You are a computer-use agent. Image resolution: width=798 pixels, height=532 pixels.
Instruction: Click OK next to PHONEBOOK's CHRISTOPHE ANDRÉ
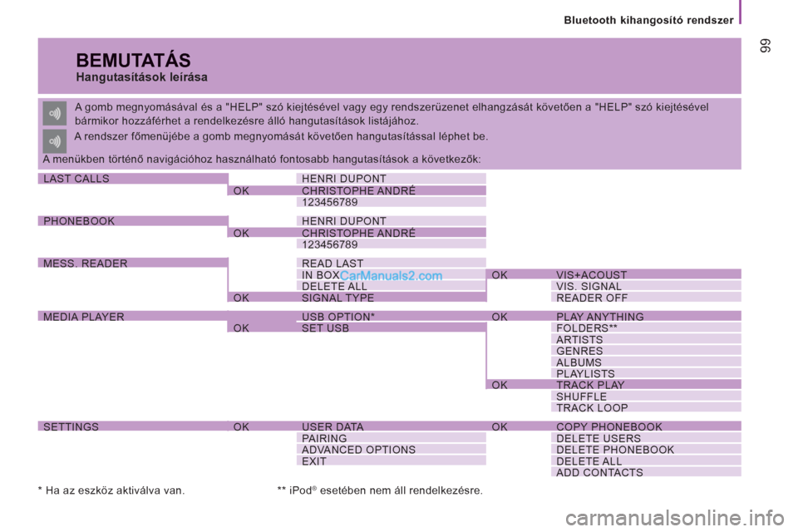[241, 233]
